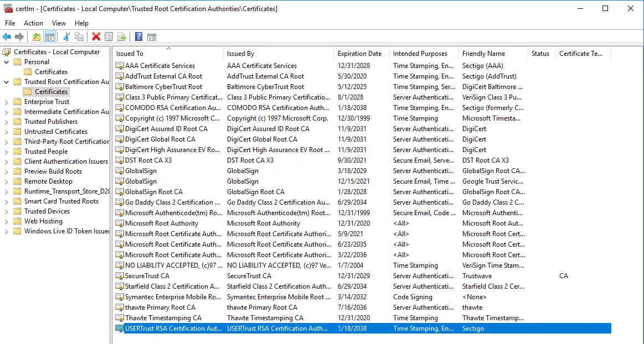644x344 pixels.
Task: Click the Back navigation arrow
Action: pos(7,37)
